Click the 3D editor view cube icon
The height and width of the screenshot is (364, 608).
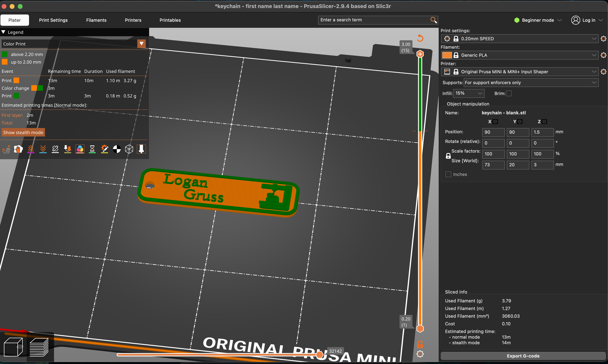[x=14, y=347]
